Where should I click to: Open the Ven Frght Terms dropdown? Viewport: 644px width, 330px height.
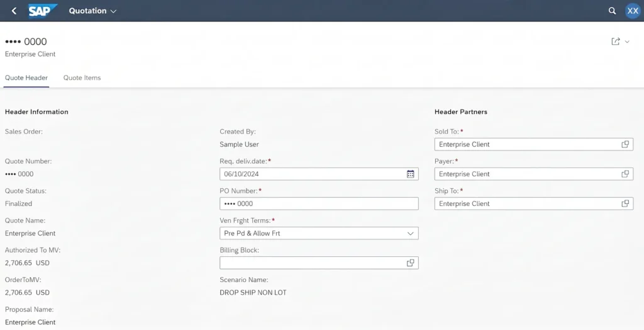pyautogui.click(x=319, y=233)
